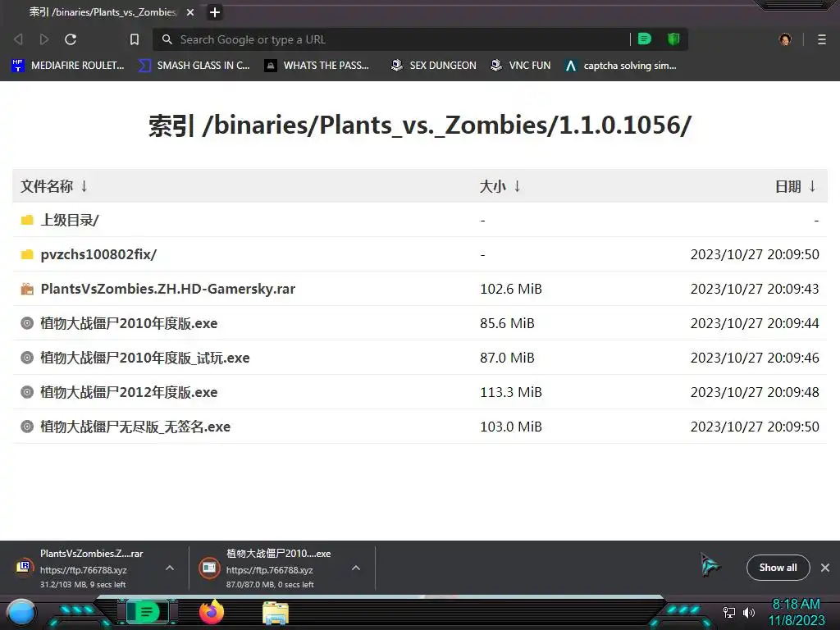This screenshot has width=840, height=630.
Task: Open the network tray icon
Action: click(729, 612)
